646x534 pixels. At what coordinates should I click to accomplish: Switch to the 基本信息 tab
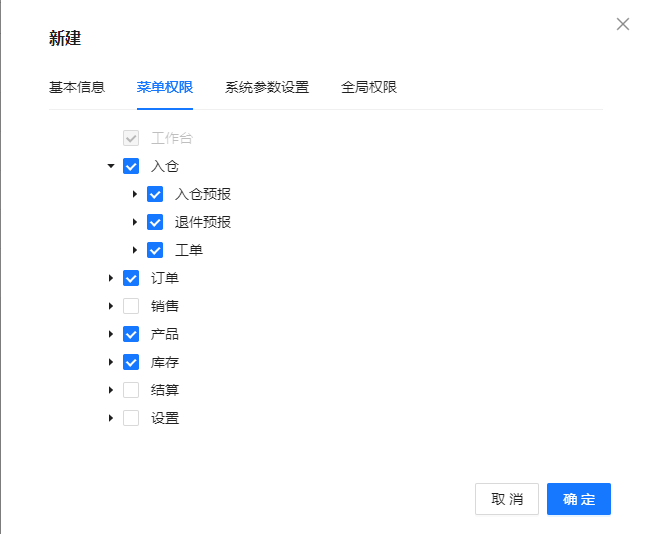77,87
